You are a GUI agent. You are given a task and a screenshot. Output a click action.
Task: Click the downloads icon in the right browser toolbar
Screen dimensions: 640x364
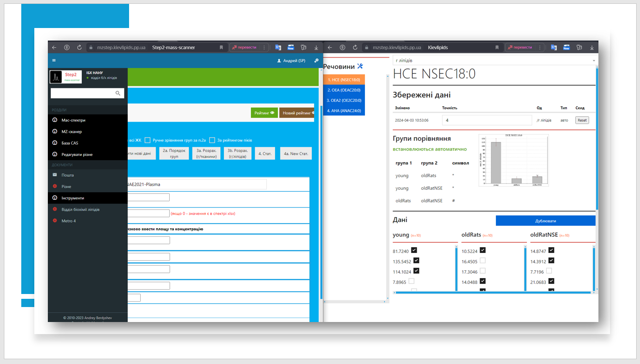click(592, 47)
